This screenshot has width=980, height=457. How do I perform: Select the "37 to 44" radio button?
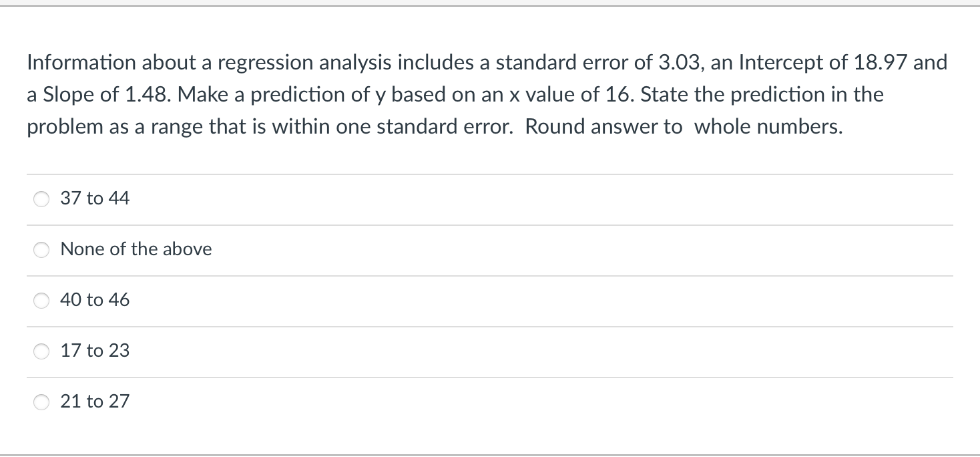point(41,198)
